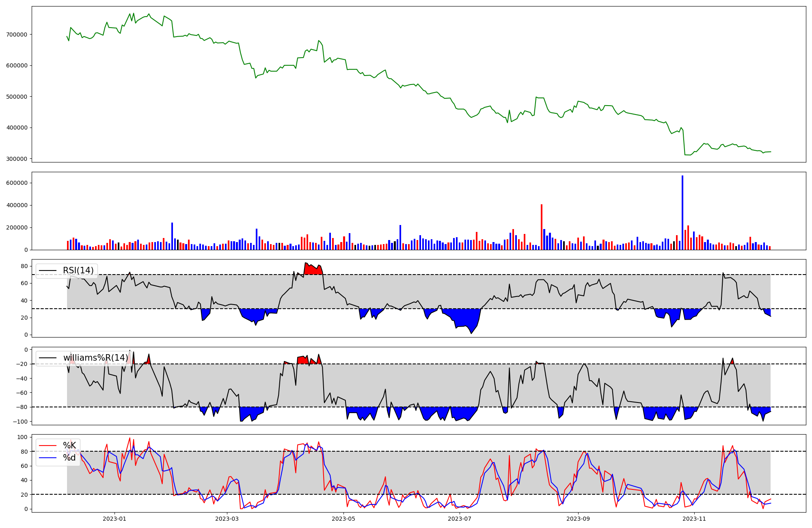Click the red overbought RSI area above 70
The height and width of the screenshot is (528, 812).
tap(313, 270)
